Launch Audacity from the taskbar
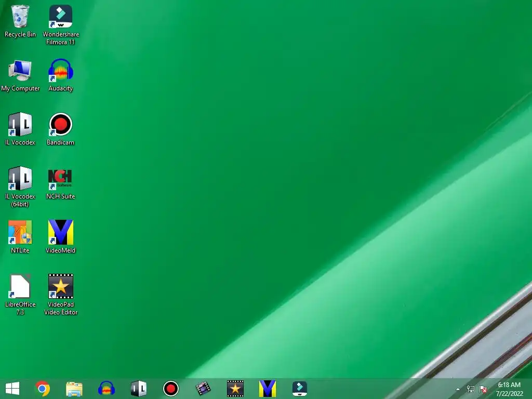Image resolution: width=532 pixels, height=399 pixels. click(x=106, y=389)
